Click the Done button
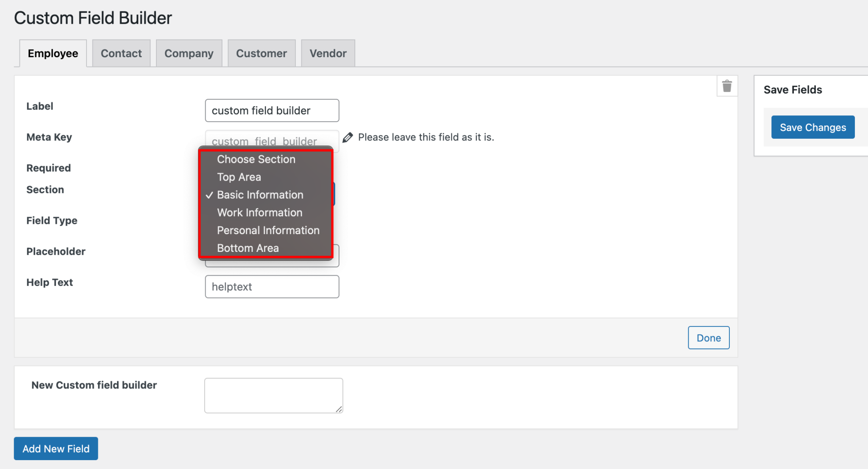 click(709, 338)
